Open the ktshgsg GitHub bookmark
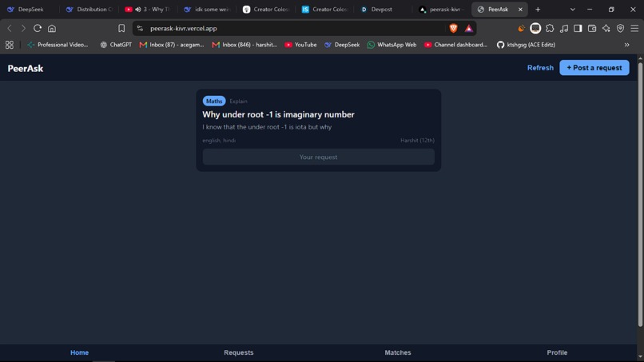This screenshot has width=644, height=362. coord(526,45)
